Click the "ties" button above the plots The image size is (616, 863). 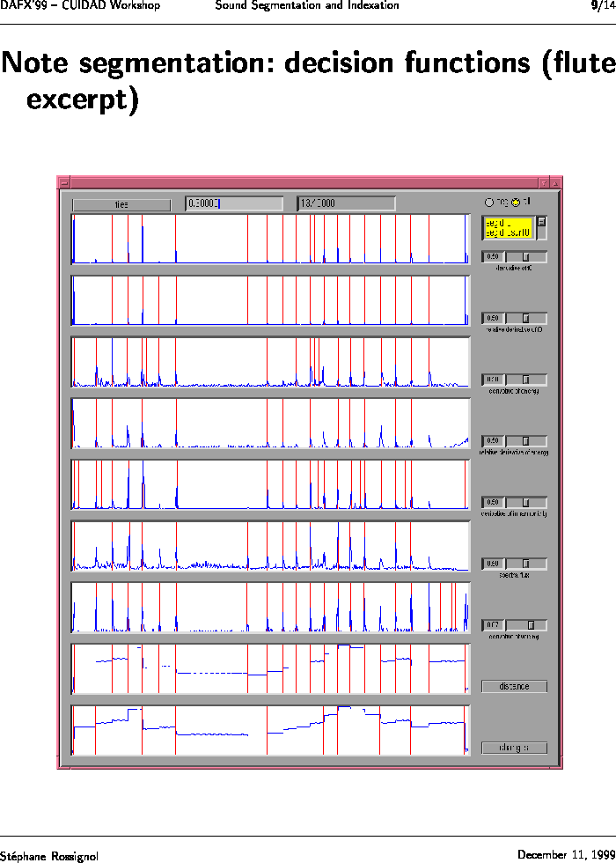121,204
